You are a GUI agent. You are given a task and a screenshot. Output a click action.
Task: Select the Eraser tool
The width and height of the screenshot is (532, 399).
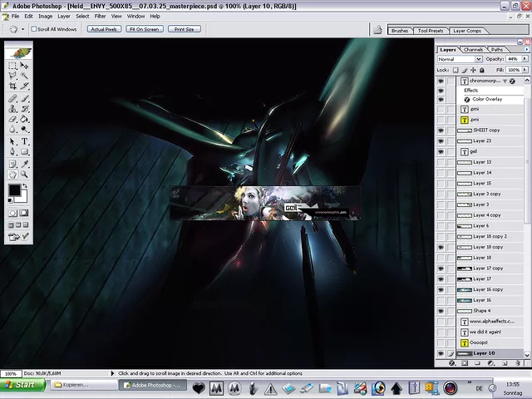tap(12, 119)
